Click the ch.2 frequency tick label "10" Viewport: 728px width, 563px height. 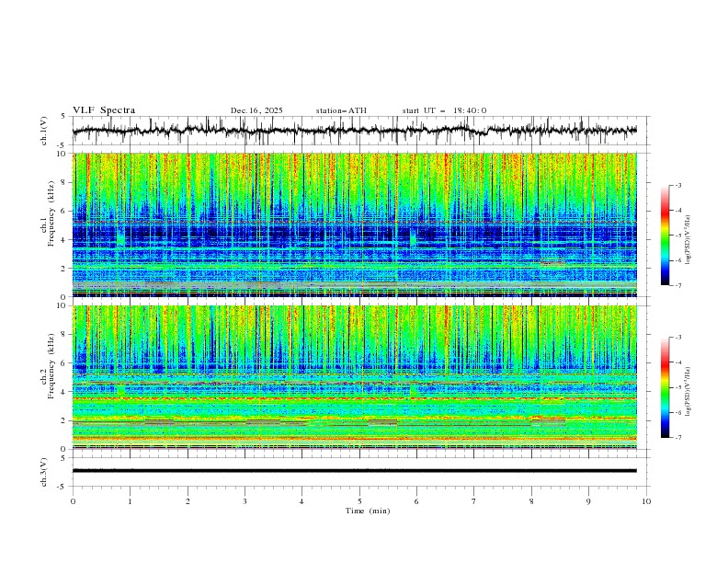click(62, 305)
